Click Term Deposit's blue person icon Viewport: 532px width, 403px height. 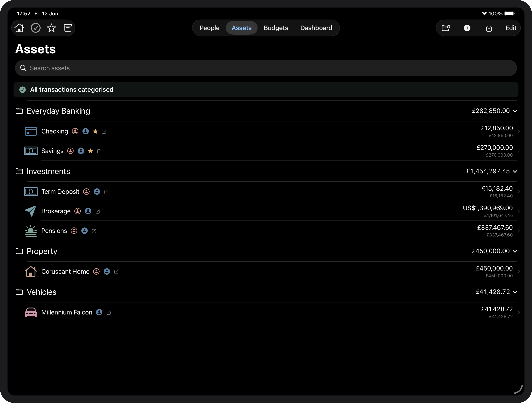tap(97, 192)
